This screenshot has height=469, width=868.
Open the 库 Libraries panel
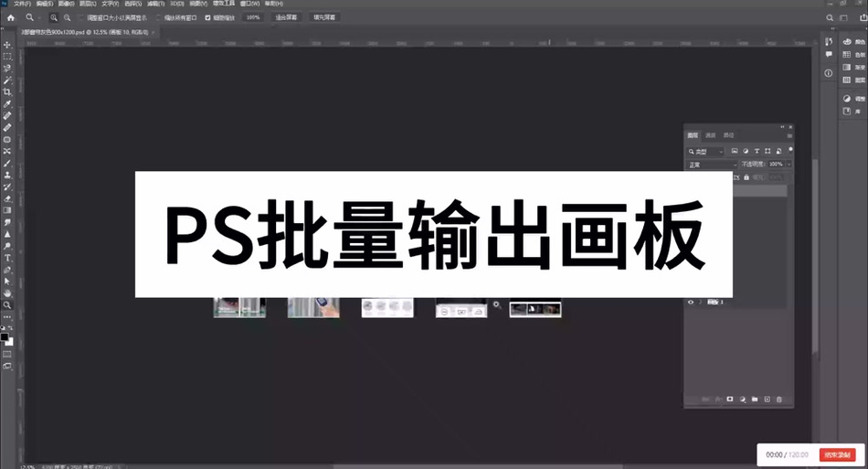coord(852,112)
